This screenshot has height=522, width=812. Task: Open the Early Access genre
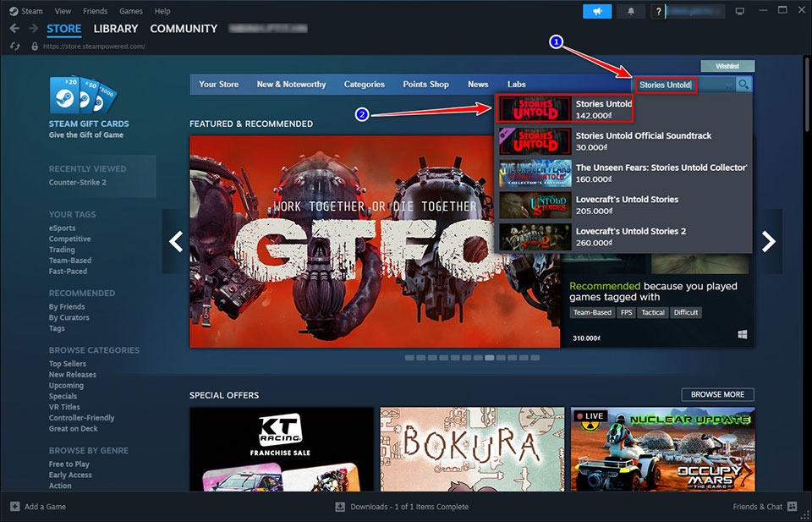[x=70, y=475]
